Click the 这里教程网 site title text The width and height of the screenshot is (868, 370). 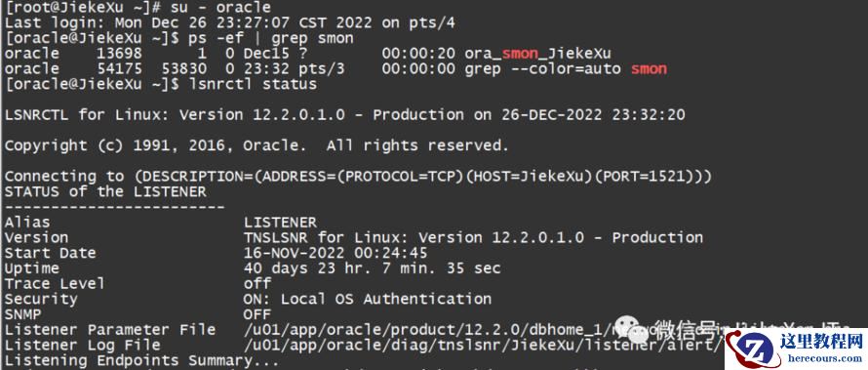820,341
